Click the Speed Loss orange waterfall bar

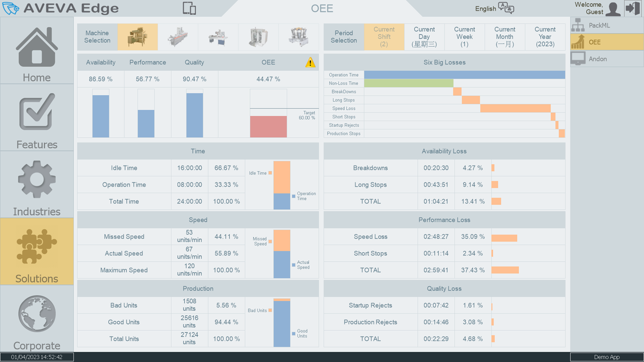[515, 109]
